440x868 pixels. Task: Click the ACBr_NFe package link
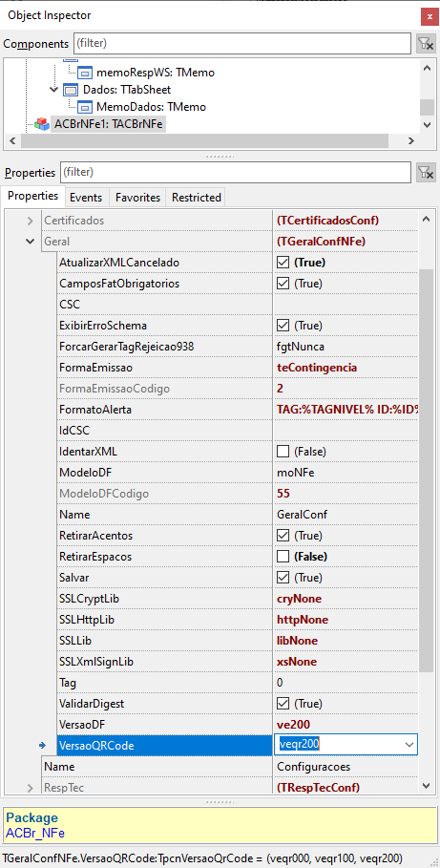(35, 833)
